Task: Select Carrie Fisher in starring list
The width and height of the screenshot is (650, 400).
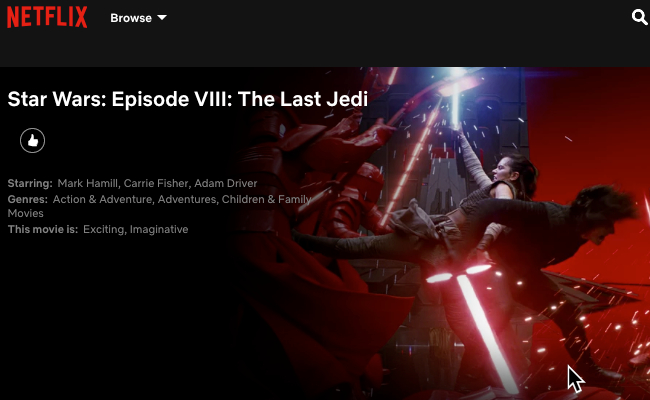Action: coord(156,183)
